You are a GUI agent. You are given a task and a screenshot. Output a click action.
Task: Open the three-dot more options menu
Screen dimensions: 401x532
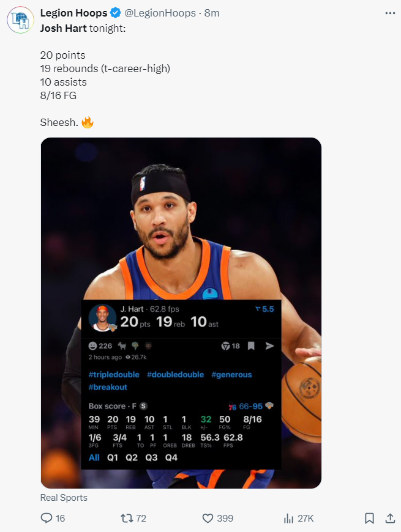(x=389, y=13)
